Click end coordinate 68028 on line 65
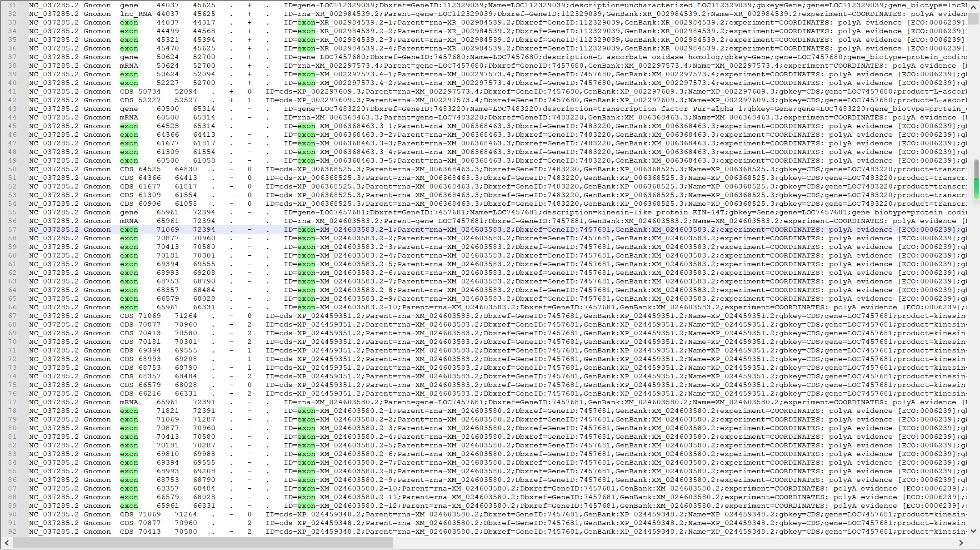 click(x=204, y=298)
